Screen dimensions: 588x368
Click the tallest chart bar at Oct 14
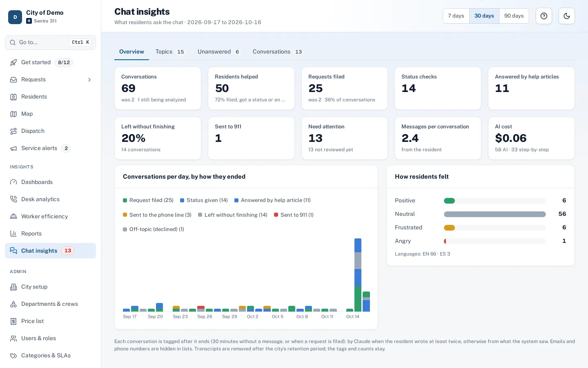(x=358, y=275)
